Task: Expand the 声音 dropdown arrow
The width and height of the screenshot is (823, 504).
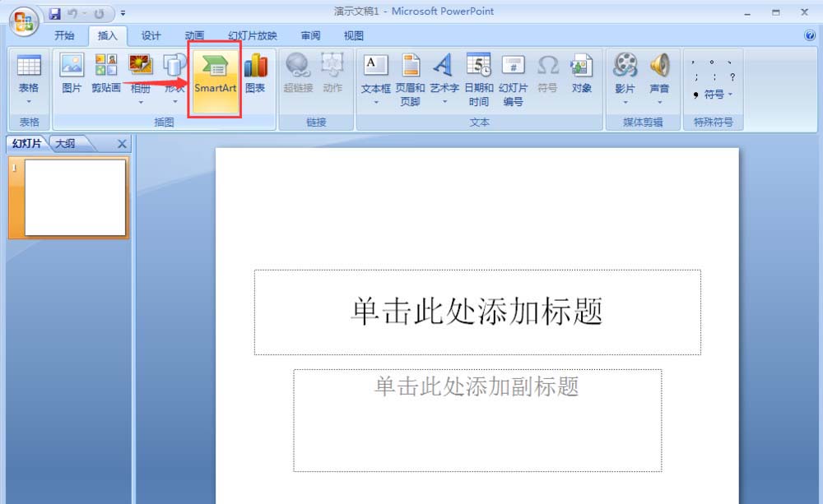Action: [659, 102]
